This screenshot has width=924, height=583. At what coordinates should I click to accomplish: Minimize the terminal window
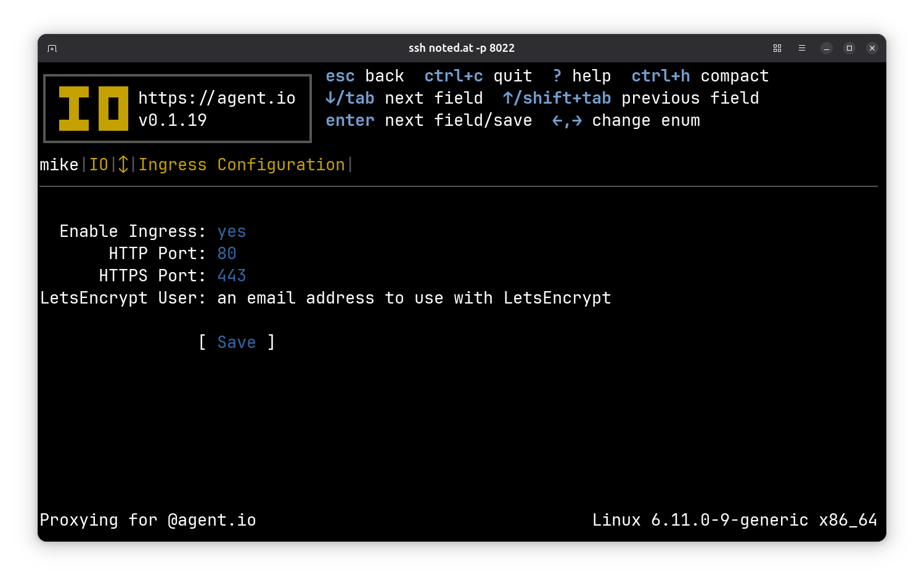tap(827, 48)
